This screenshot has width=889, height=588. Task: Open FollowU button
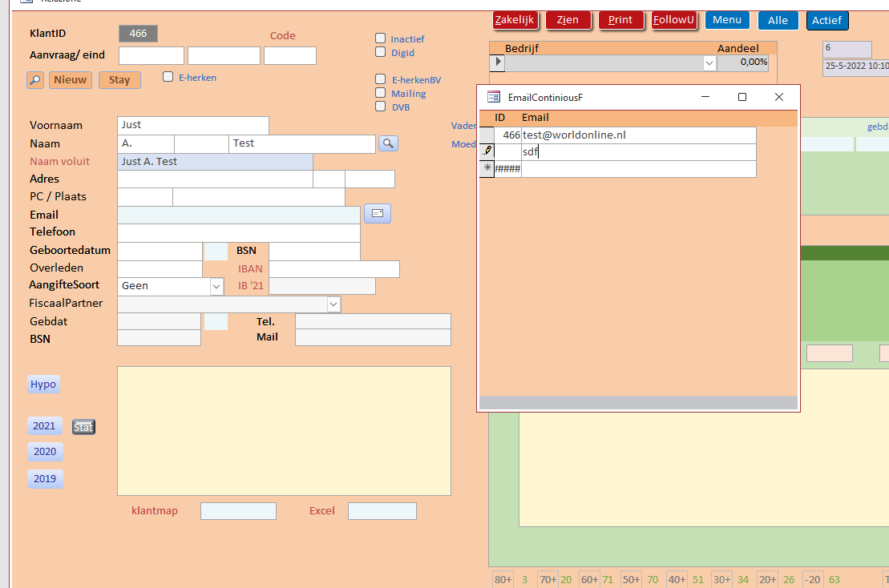[673, 20]
